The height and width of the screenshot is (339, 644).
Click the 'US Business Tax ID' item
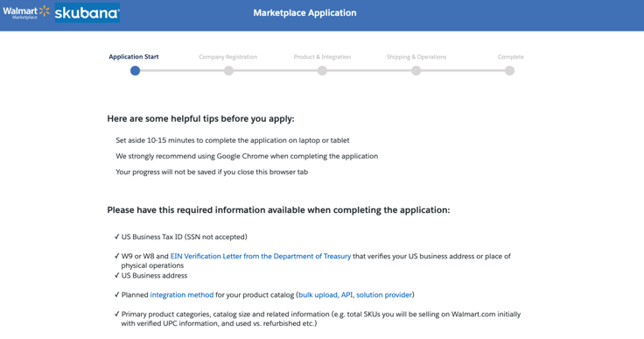(184, 237)
